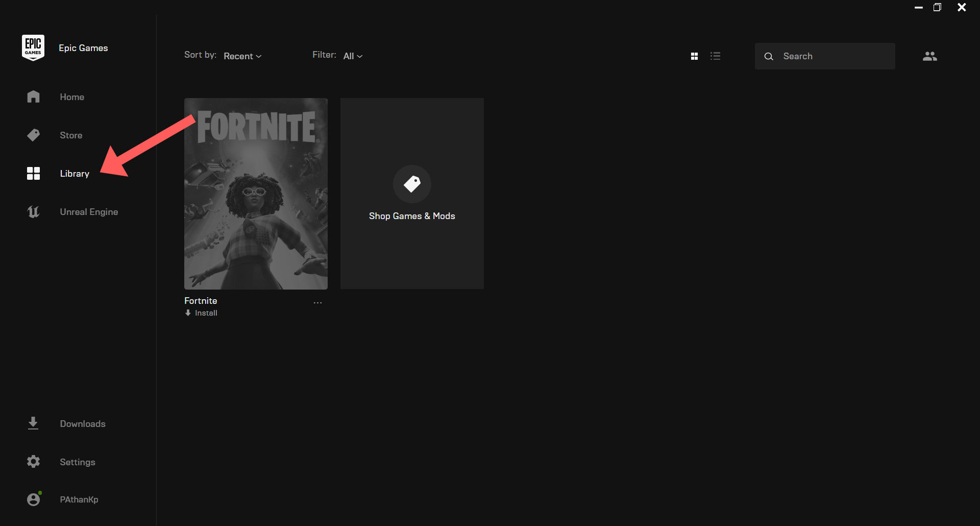Screen dimensions: 980x526
Task: Select the Library sidebar entry
Action: coord(74,173)
